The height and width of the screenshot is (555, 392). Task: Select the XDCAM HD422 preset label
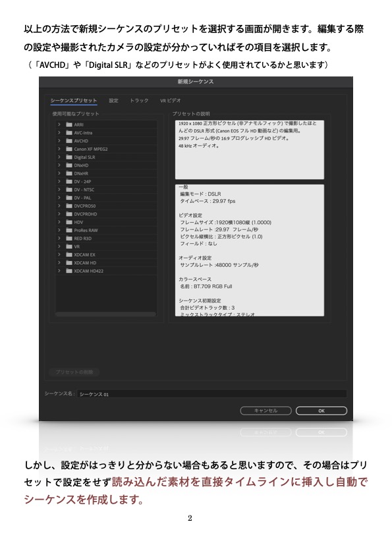(x=89, y=271)
